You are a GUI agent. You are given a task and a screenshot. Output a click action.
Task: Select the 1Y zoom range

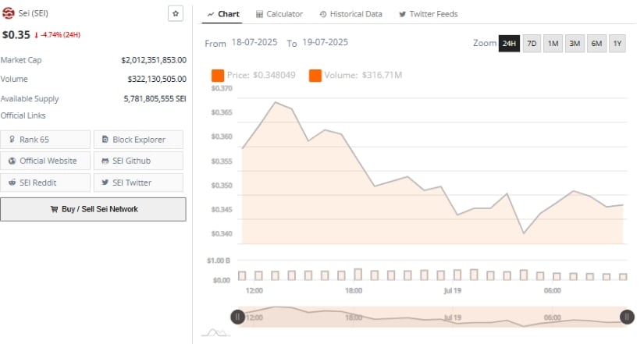click(x=617, y=44)
